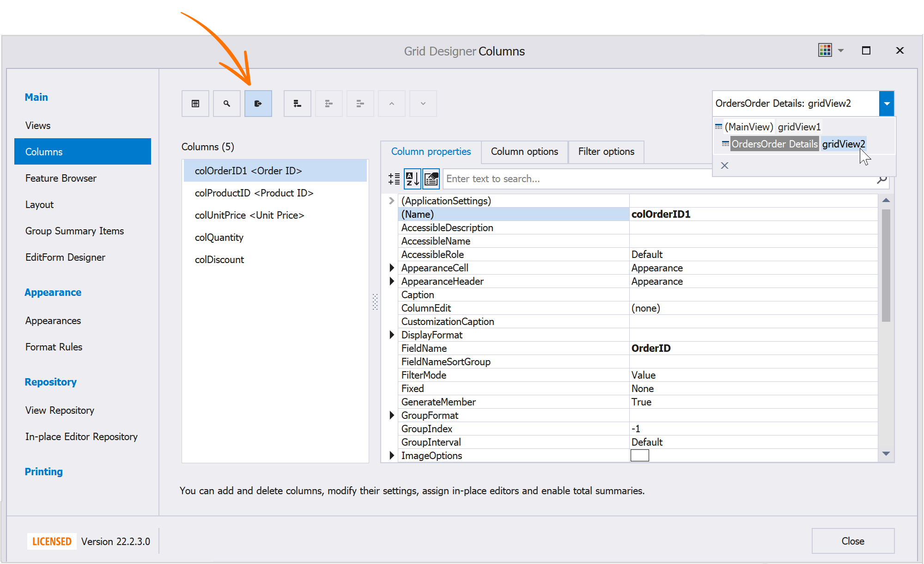Expand the AppearanceCell property
The width and height of the screenshot is (924, 564).
tap(392, 268)
